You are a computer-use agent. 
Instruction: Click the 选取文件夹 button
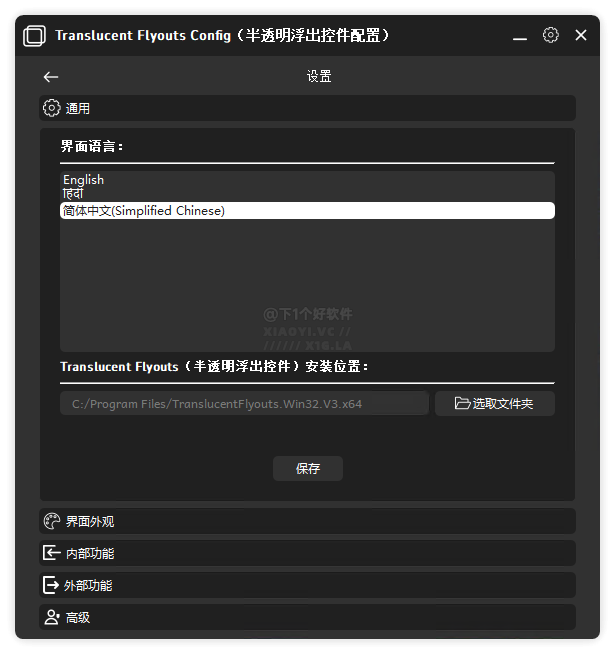click(494, 403)
